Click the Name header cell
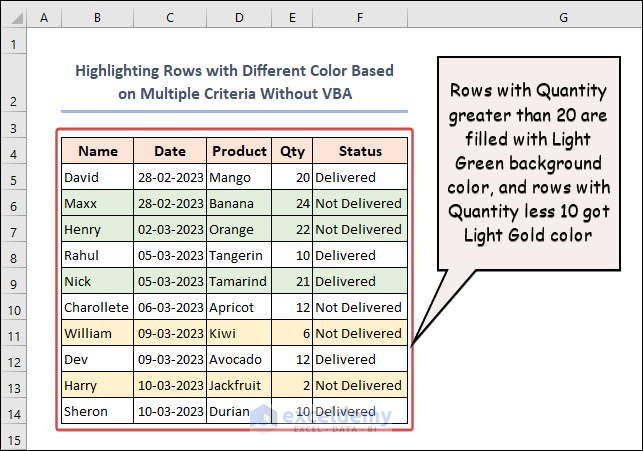Image resolution: width=643 pixels, height=451 pixels. (98, 151)
